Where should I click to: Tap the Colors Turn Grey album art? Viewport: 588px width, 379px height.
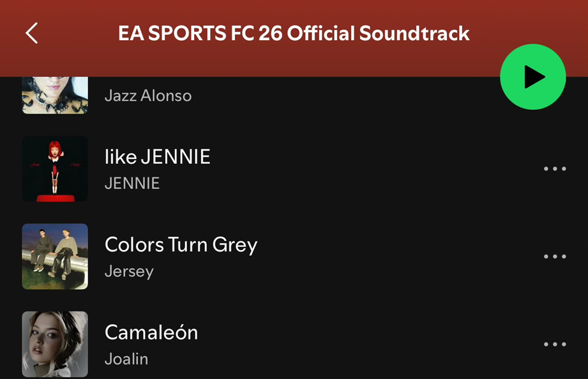pyautogui.click(x=55, y=256)
